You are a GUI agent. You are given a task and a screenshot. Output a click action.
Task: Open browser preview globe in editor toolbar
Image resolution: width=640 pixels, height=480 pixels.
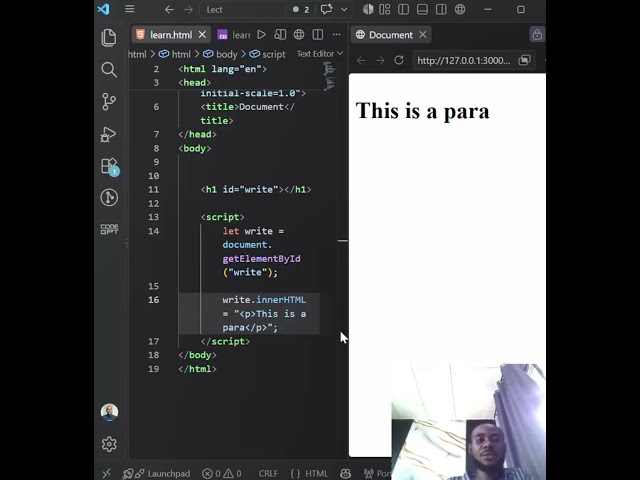click(x=299, y=35)
